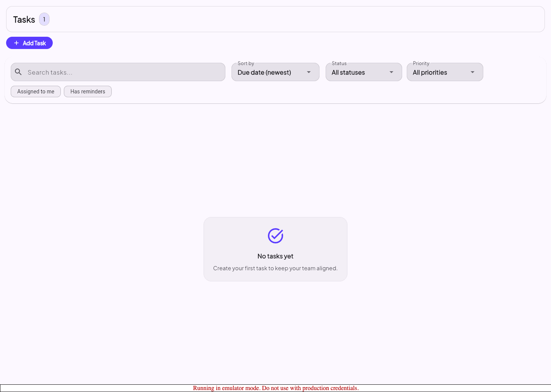Click the Tasks page heading

click(x=24, y=20)
